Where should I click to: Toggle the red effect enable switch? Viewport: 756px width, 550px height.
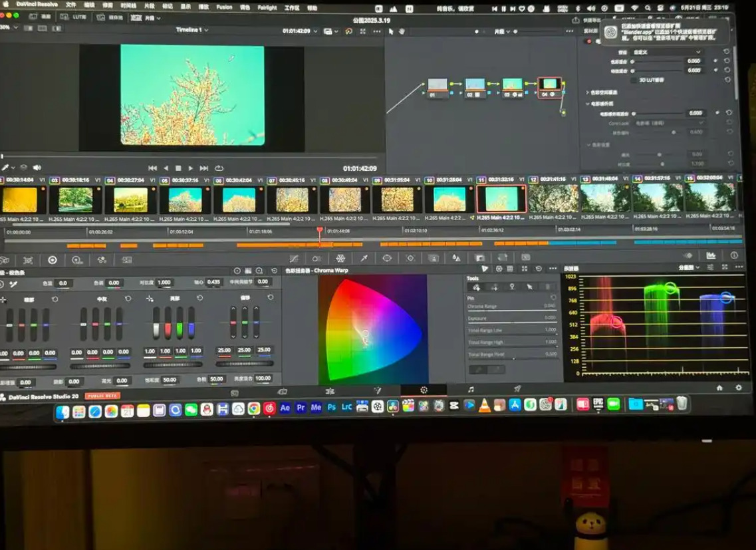tap(588, 41)
